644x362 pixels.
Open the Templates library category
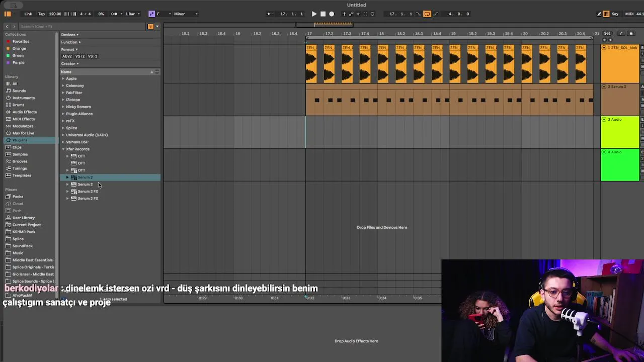click(22, 175)
